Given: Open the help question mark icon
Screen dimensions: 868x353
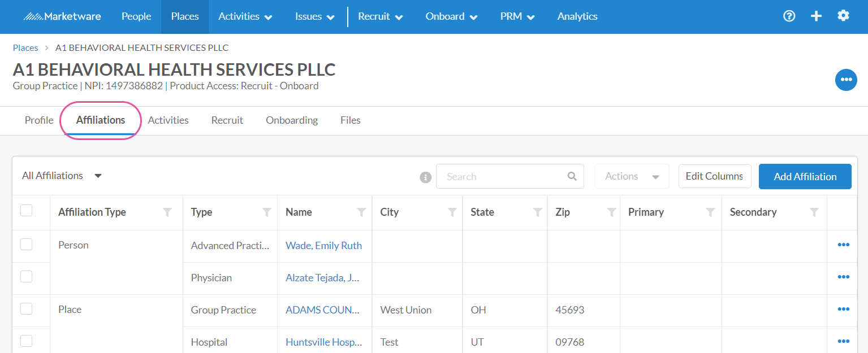Looking at the screenshot, I should pos(789,16).
